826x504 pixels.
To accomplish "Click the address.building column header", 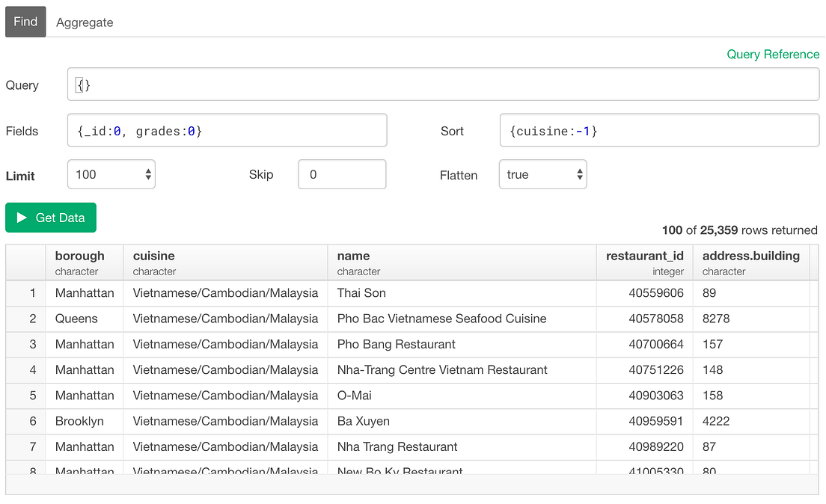I will click(x=749, y=262).
